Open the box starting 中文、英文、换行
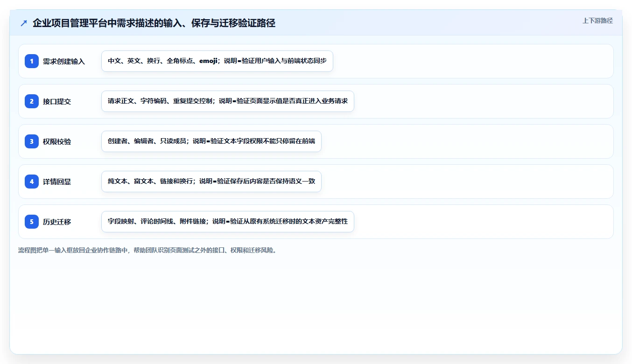Image resolution: width=632 pixels, height=364 pixels. 217,61
